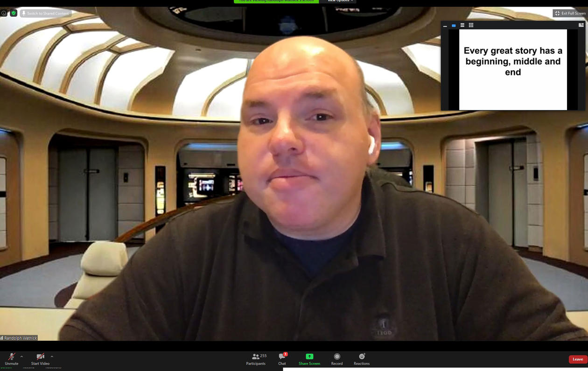Open the meeting information icon
Image resolution: width=588 pixels, height=371 pixels.
pos(4,13)
